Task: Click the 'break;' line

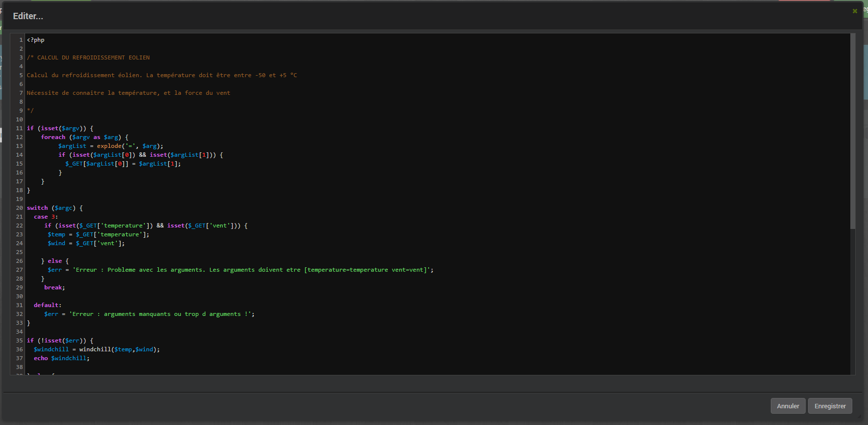Action: click(54, 287)
